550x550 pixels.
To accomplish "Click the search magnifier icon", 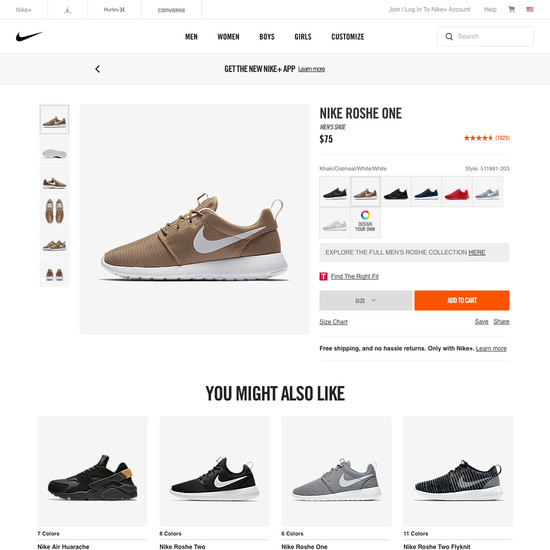I will point(449,36).
